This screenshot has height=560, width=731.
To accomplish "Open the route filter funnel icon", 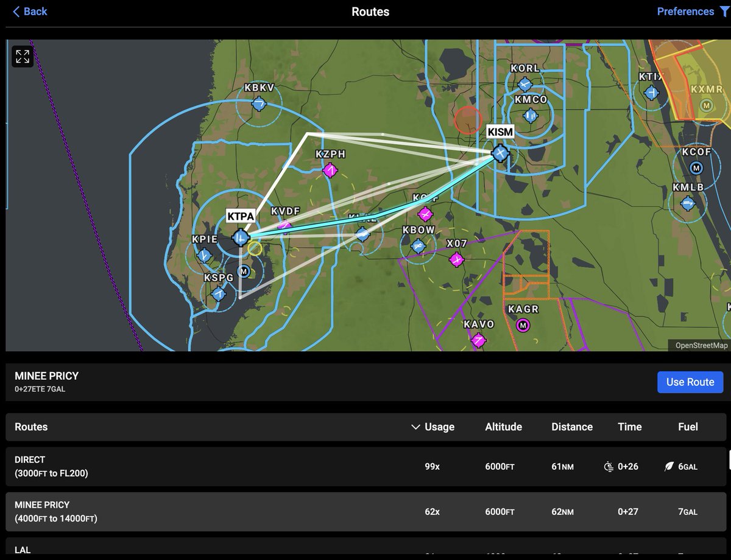I will [724, 11].
